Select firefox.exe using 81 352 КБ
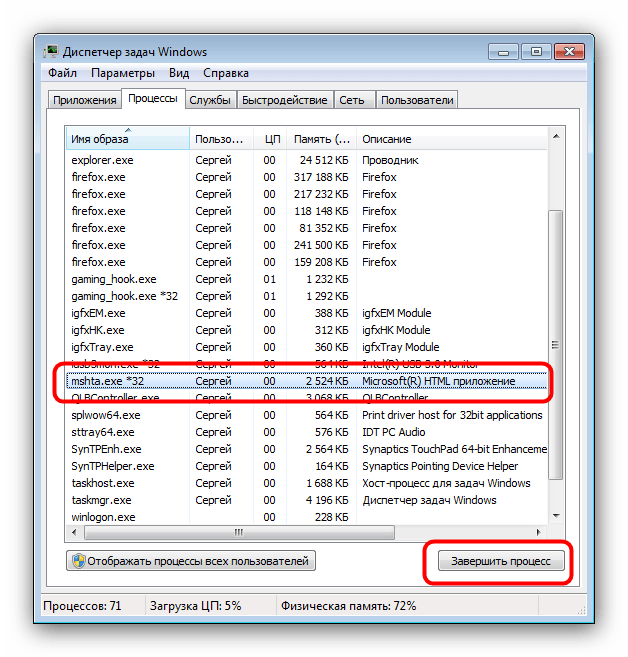This screenshot has width=628, height=657. (x=306, y=228)
